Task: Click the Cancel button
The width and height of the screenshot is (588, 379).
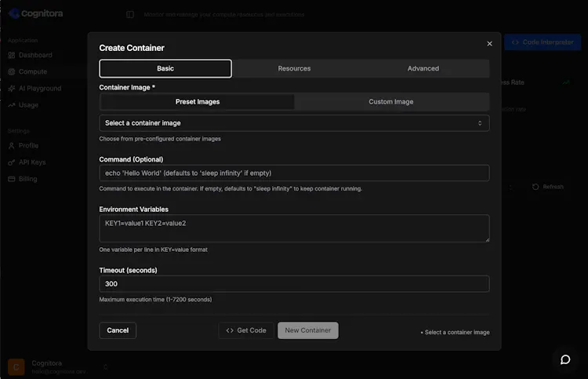Action: click(118, 330)
